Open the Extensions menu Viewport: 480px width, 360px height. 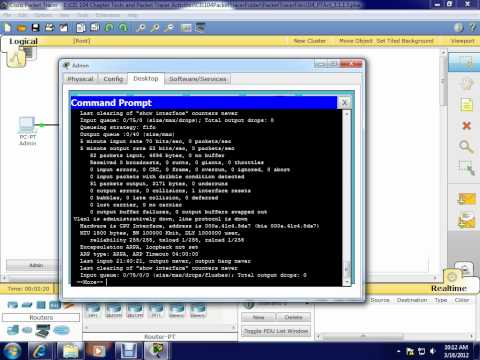point(108,15)
